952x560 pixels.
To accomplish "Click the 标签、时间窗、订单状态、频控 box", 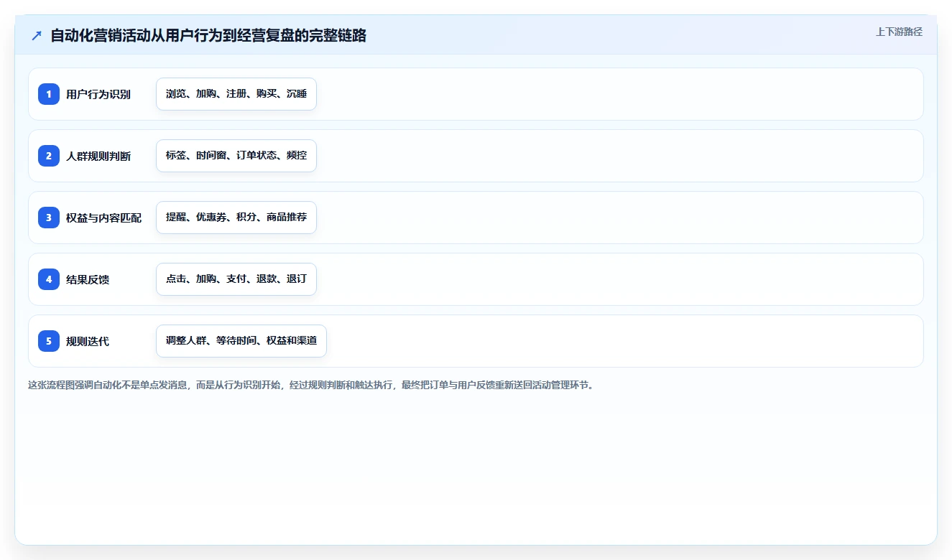I will tap(236, 156).
